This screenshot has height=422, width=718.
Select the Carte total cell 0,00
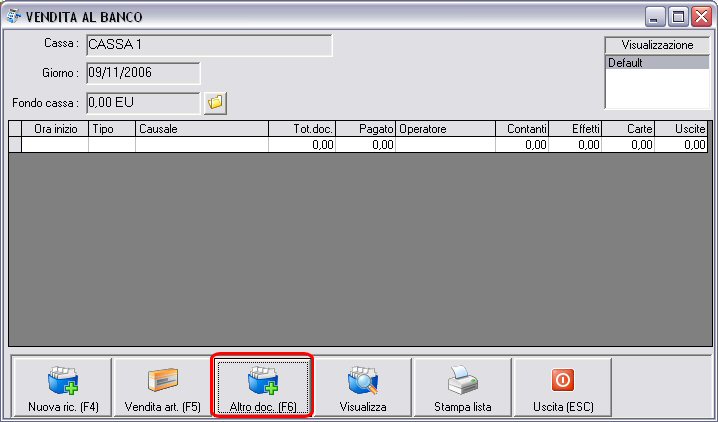click(x=628, y=145)
